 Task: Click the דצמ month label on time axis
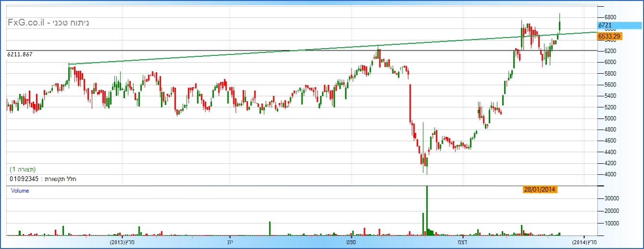462,241
